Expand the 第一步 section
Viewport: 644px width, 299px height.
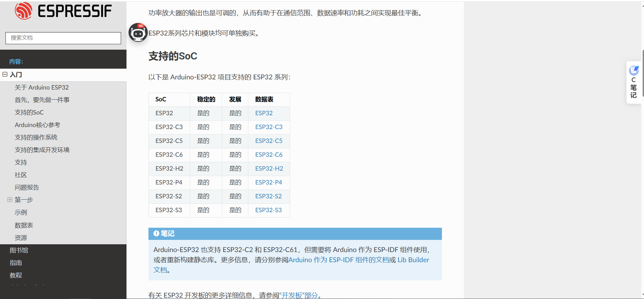coord(10,200)
